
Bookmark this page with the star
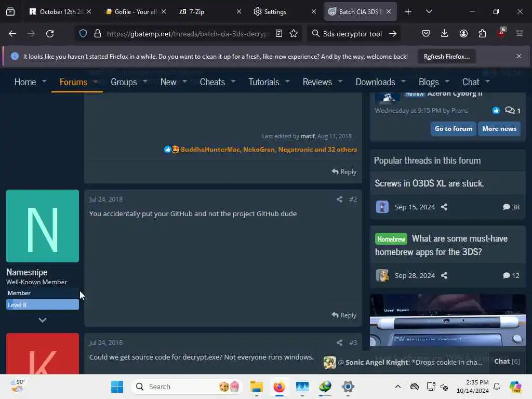294,34
